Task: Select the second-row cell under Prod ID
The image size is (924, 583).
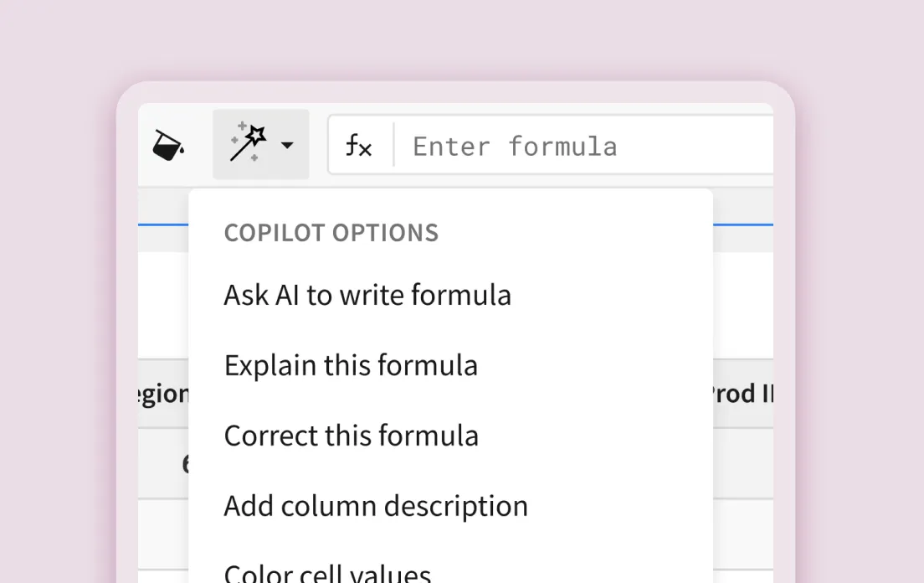Action: pyautogui.click(x=742, y=534)
